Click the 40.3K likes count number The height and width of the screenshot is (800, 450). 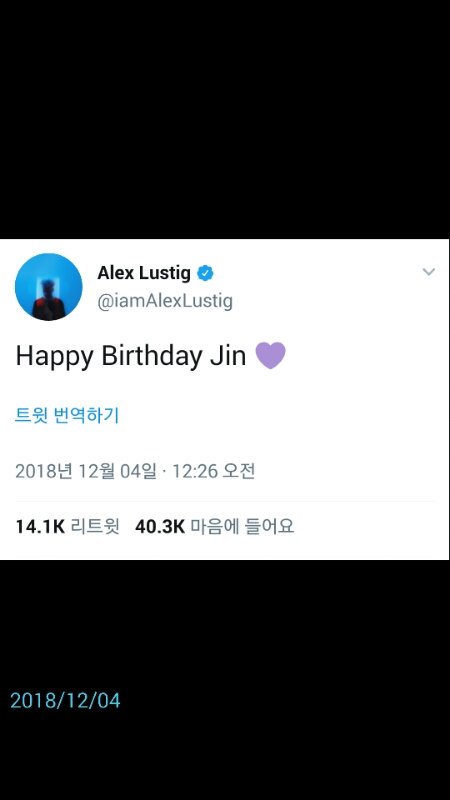(160, 527)
